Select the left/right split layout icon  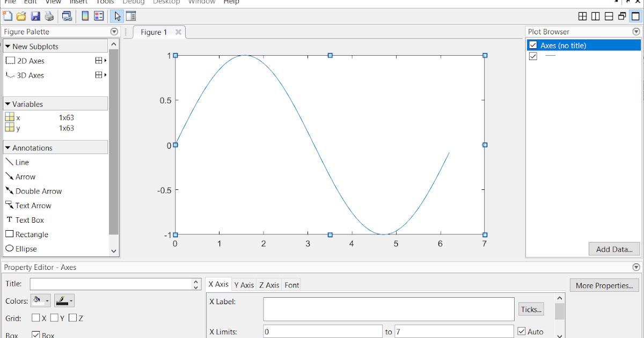tap(596, 17)
